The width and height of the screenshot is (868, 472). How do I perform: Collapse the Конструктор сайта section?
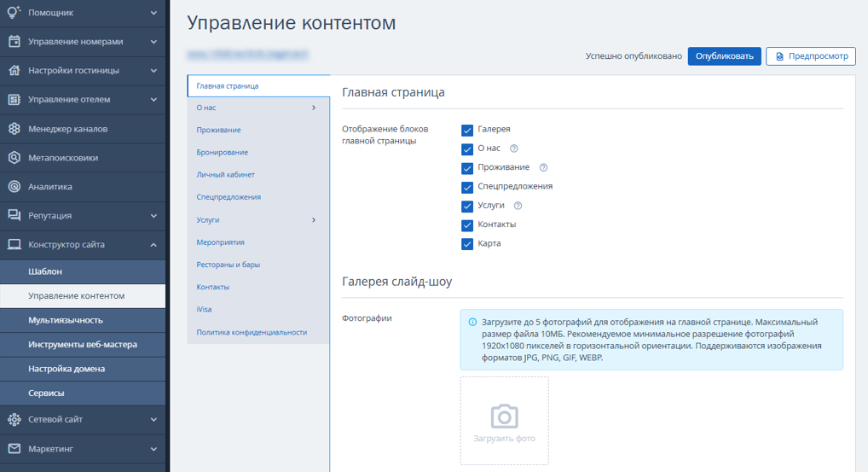click(x=153, y=245)
